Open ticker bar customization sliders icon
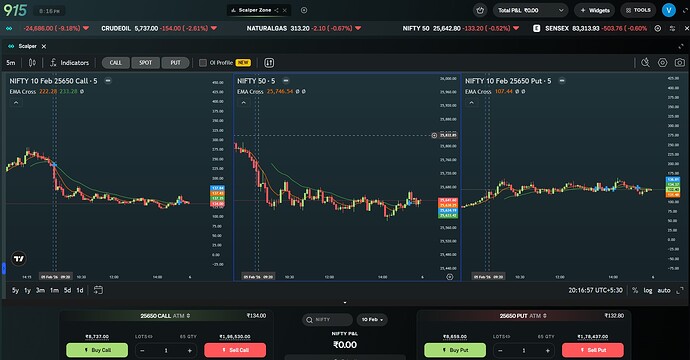This screenshot has width=690, height=360. click(672, 28)
